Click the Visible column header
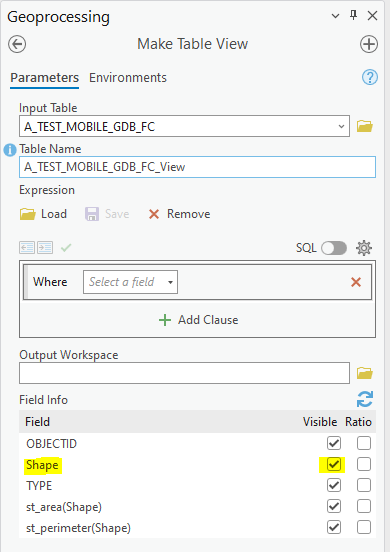390x552 pixels. coord(320,422)
